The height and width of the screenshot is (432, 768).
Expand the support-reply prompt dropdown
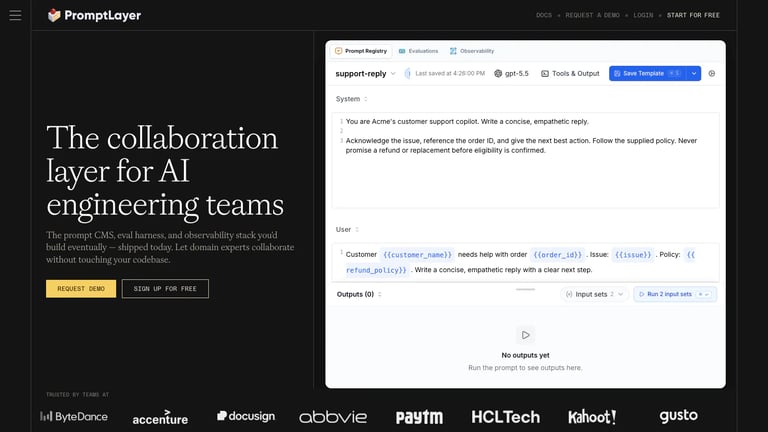tap(393, 73)
